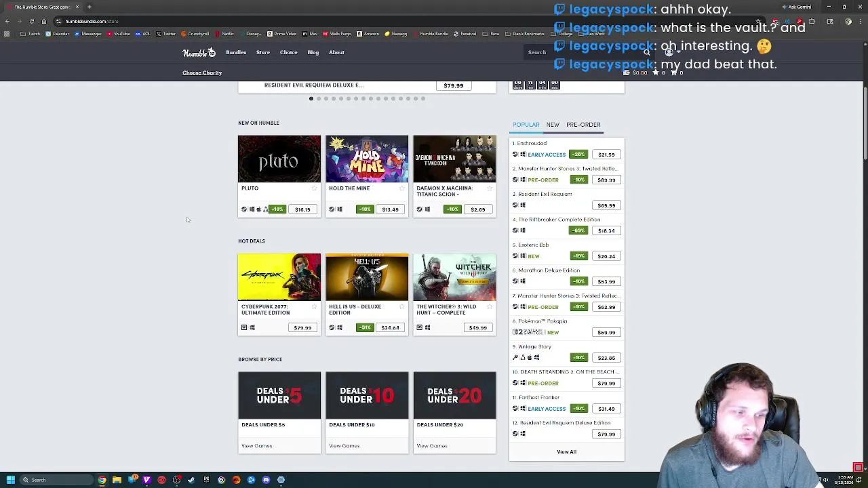Viewport: 868px width, 488px height.
Task: Switch to the New tab
Action: (553, 125)
